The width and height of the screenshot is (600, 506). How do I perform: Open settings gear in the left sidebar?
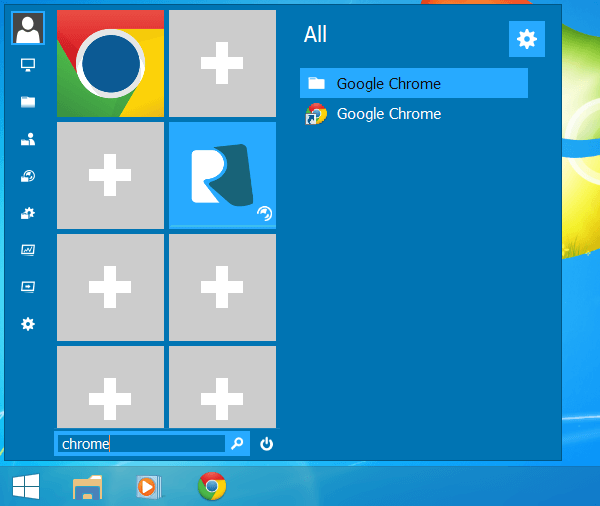[28, 324]
